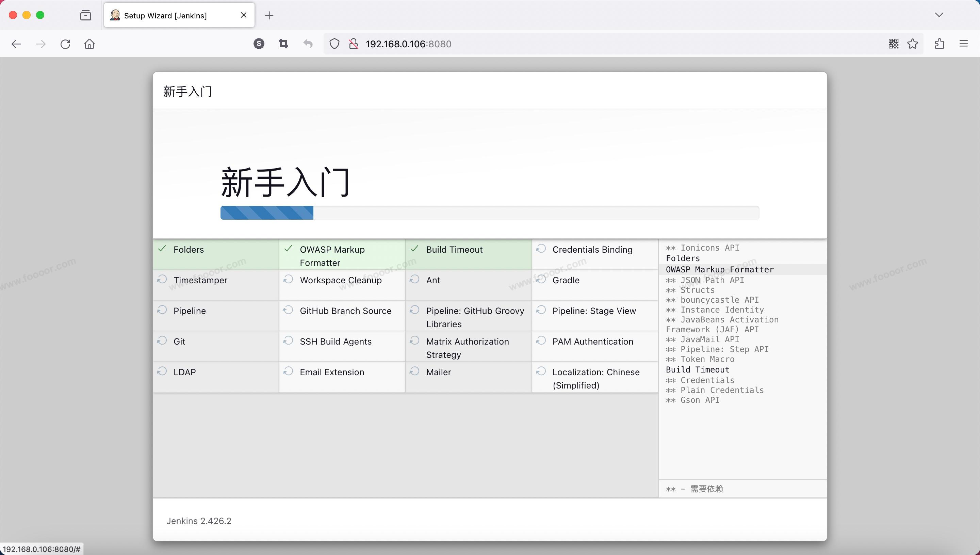
Task: Click the insecure connection lock icon
Action: tap(354, 44)
